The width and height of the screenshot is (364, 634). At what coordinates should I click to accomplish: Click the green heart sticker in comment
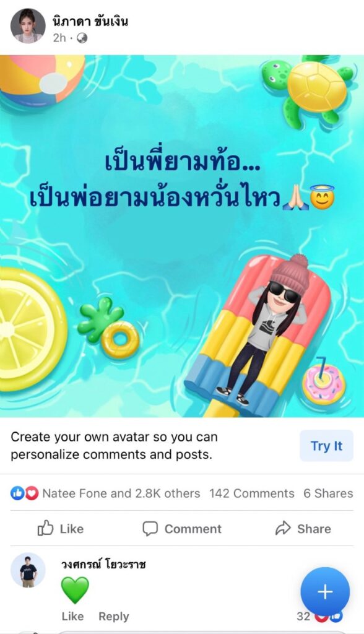[75, 590]
